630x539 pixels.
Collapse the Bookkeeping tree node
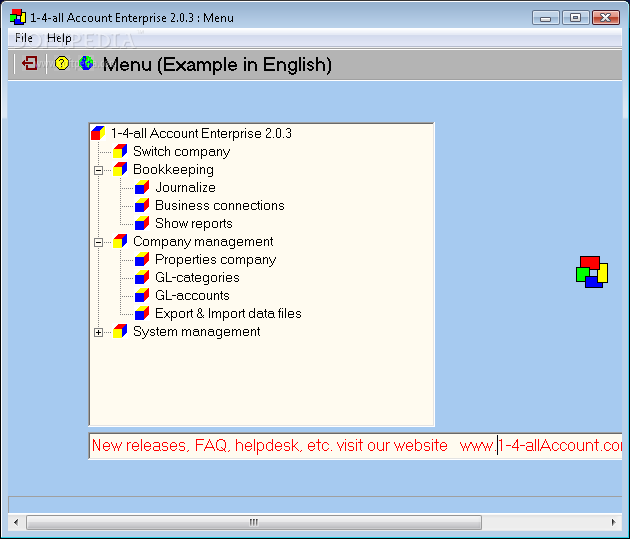98,170
